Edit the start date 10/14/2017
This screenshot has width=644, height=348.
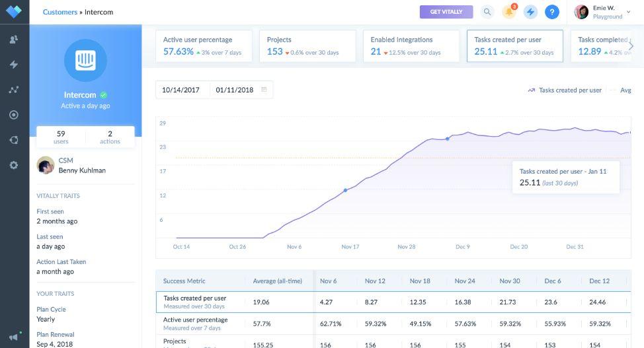coord(181,90)
